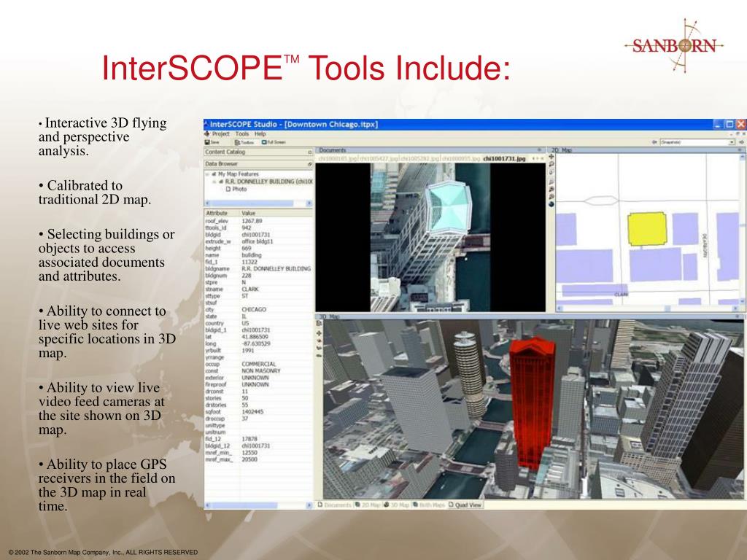Screen dimensions: 747x560
Task: Select the Photo tree item
Action: click(236, 189)
